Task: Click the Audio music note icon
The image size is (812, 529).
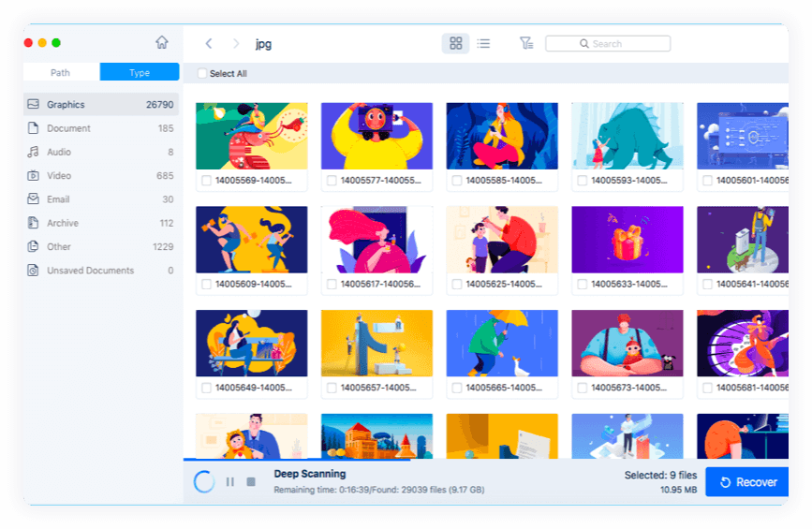Action: coord(33,152)
